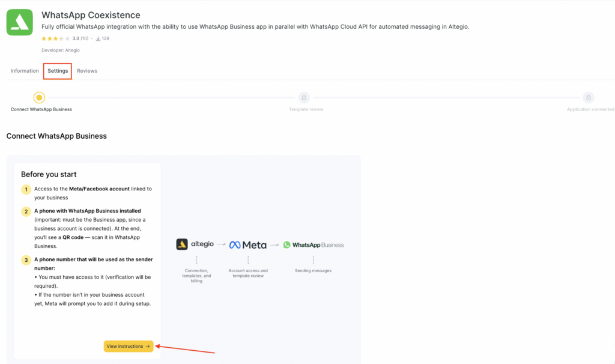Click the Developer: Altegio text
This screenshot has height=364, width=615.
(61, 50)
